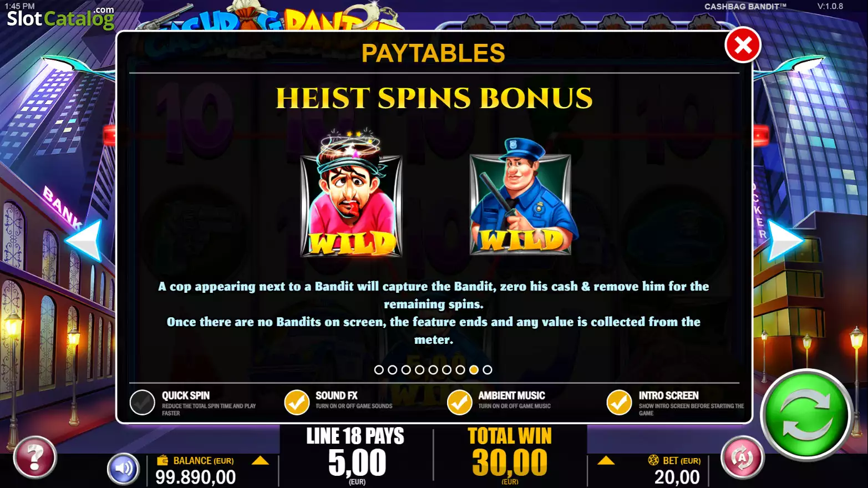
Task: Toggle the pink autoplay button
Action: tap(742, 457)
